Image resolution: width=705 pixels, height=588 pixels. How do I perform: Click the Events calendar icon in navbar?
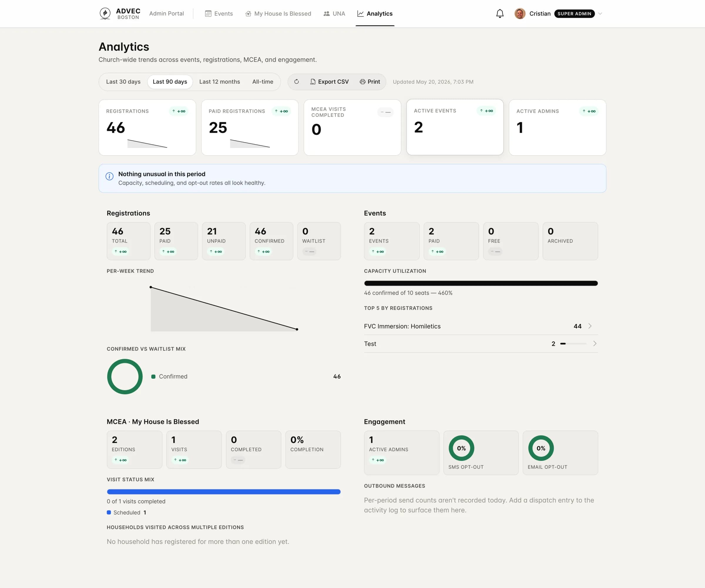point(208,14)
